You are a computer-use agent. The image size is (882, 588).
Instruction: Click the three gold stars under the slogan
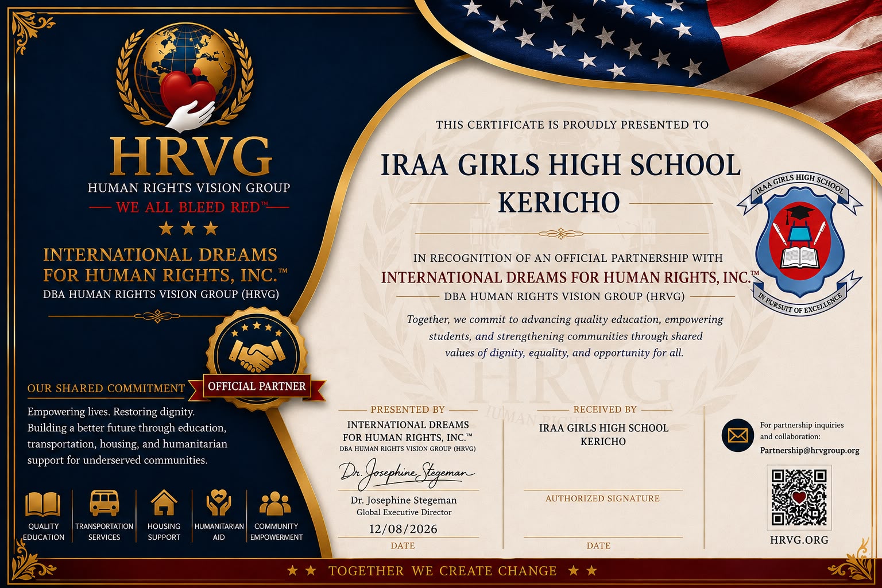coord(188,229)
